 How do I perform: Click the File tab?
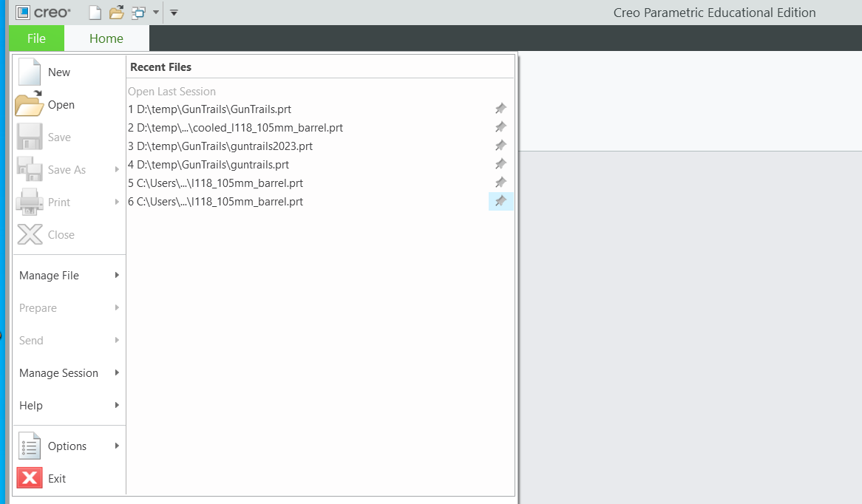tap(36, 38)
